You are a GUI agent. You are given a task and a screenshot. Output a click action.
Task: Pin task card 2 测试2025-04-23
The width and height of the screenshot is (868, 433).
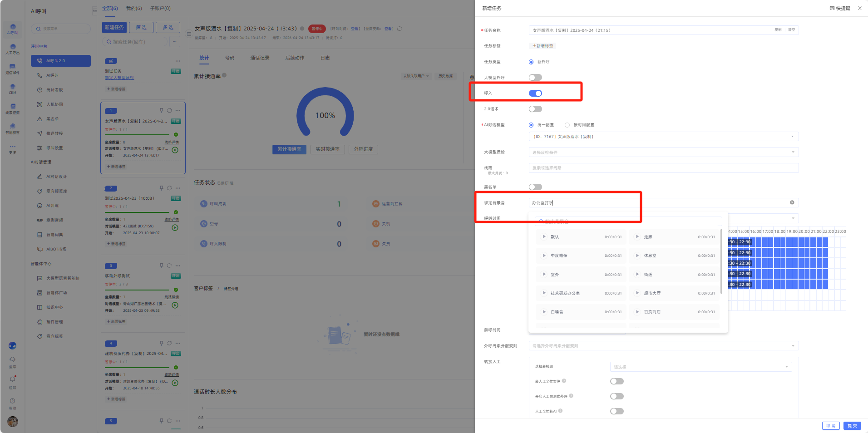(161, 188)
